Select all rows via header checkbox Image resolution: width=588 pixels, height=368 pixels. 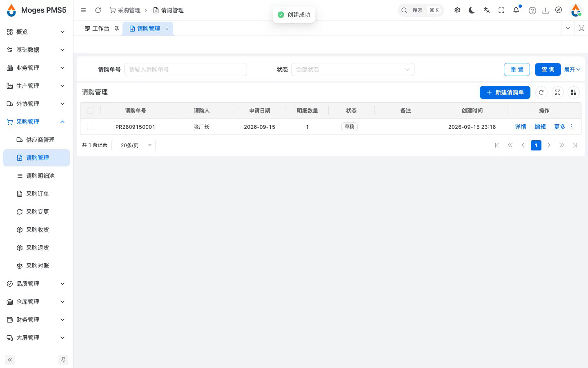pyautogui.click(x=90, y=110)
